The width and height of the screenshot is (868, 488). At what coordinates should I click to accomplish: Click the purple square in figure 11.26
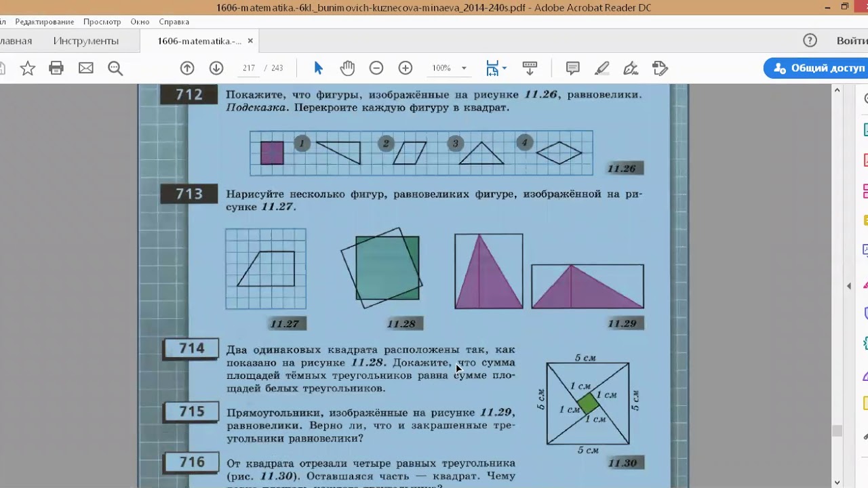point(272,152)
